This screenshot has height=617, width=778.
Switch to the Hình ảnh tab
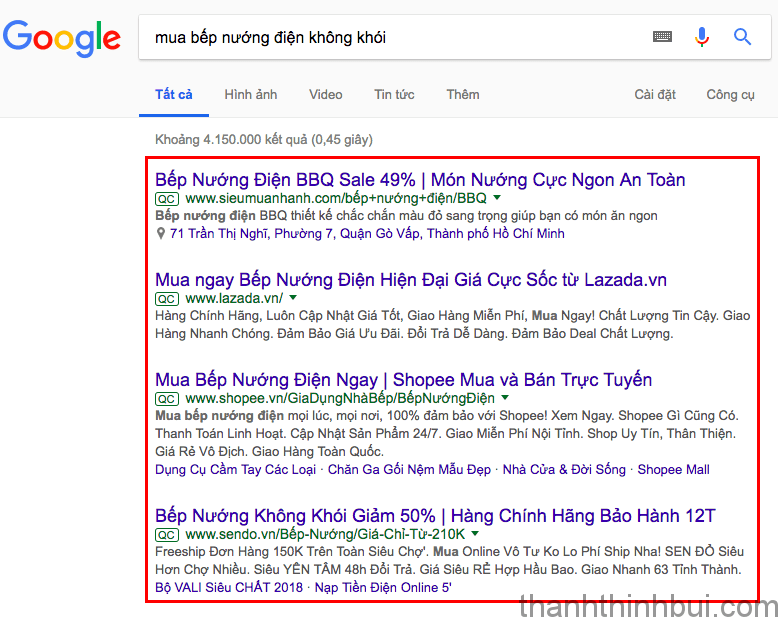click(x=251, y=95)
